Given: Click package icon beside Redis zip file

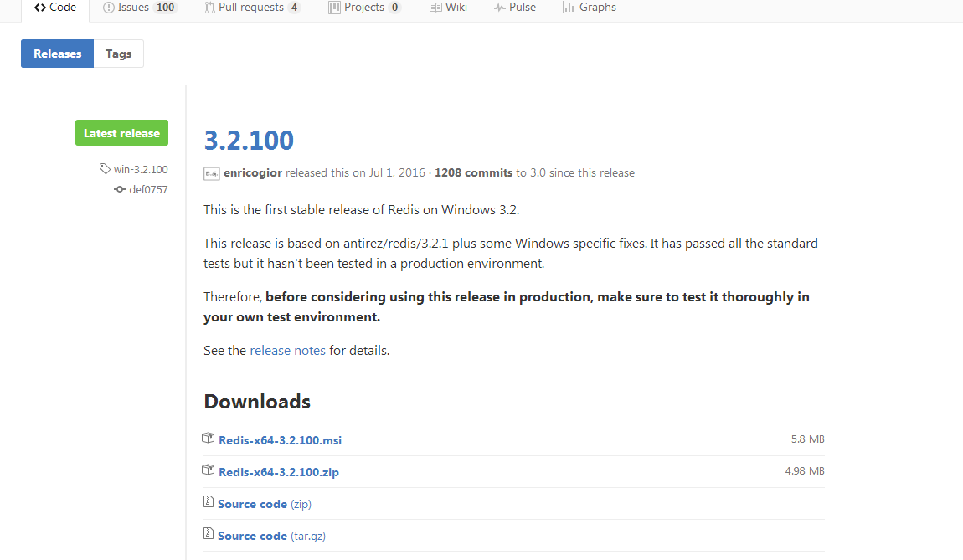Looking at the screenshot, I should [209, 470].
